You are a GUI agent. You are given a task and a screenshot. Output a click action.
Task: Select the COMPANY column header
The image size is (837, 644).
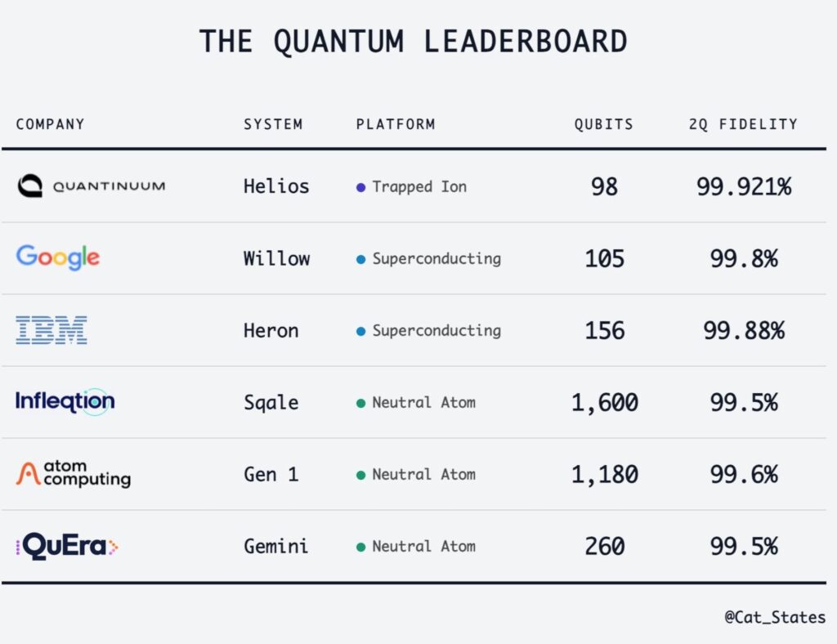[50, 124]
